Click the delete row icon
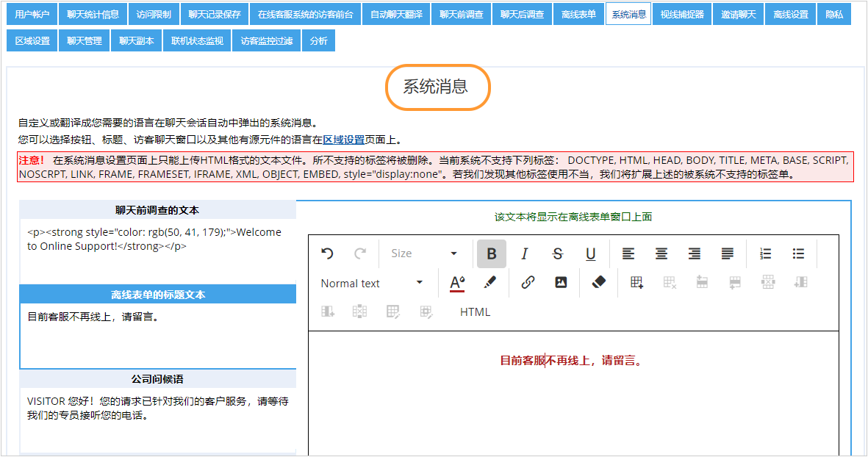 point(768,283)
